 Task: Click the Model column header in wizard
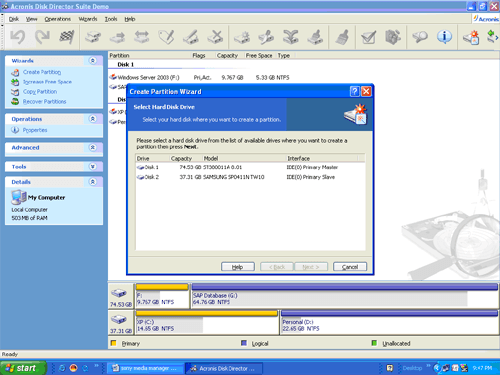click(244, 158)
